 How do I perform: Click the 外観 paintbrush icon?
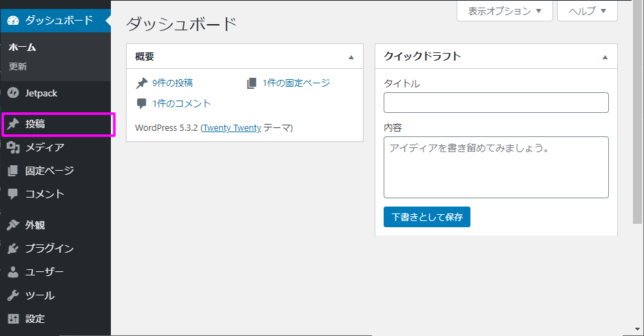pyautogui.click(x=13, y=225)
